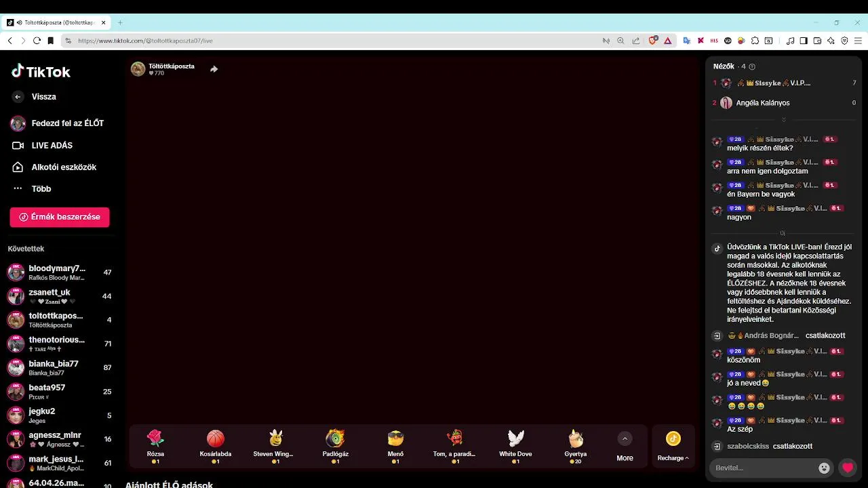Open thenotorious followed live channel

pyautogui.click(x=60, y=344)
